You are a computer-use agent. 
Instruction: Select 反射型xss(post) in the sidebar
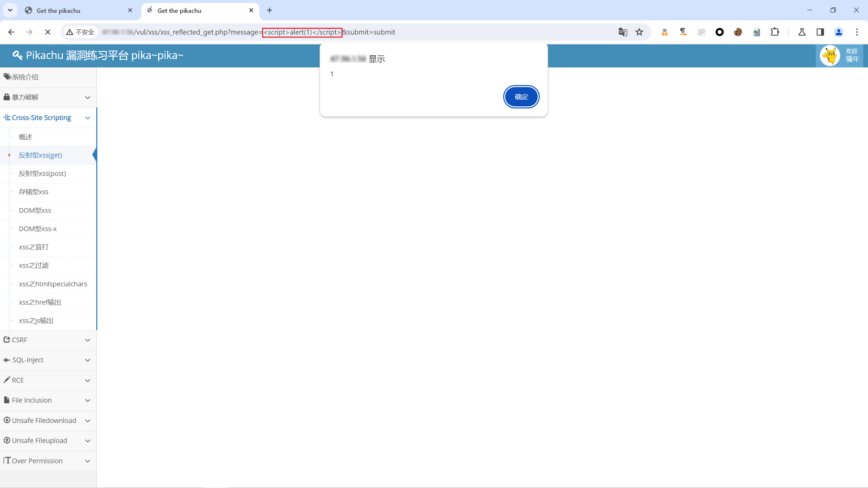click(x=42, y=174)
